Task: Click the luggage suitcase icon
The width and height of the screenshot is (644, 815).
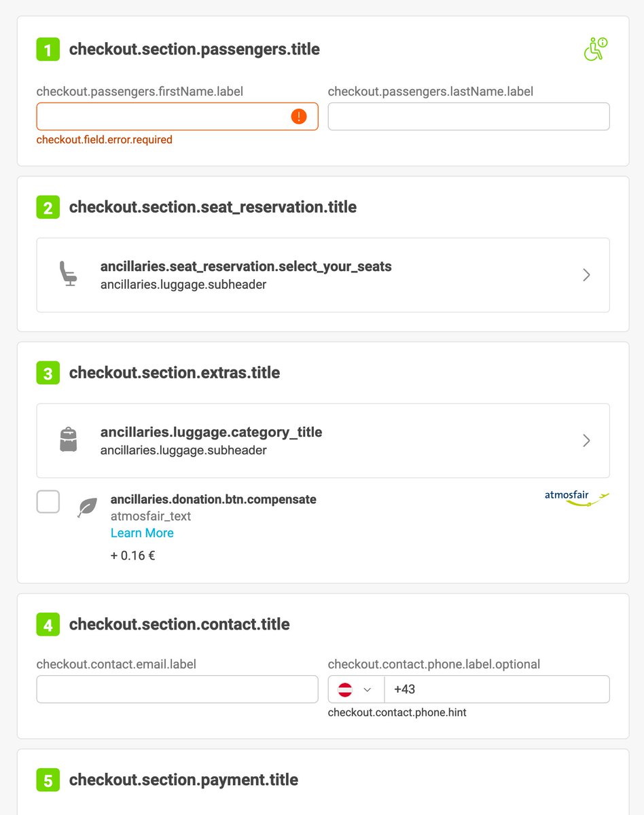Action: pyautogui.click(x=68, y=440)
